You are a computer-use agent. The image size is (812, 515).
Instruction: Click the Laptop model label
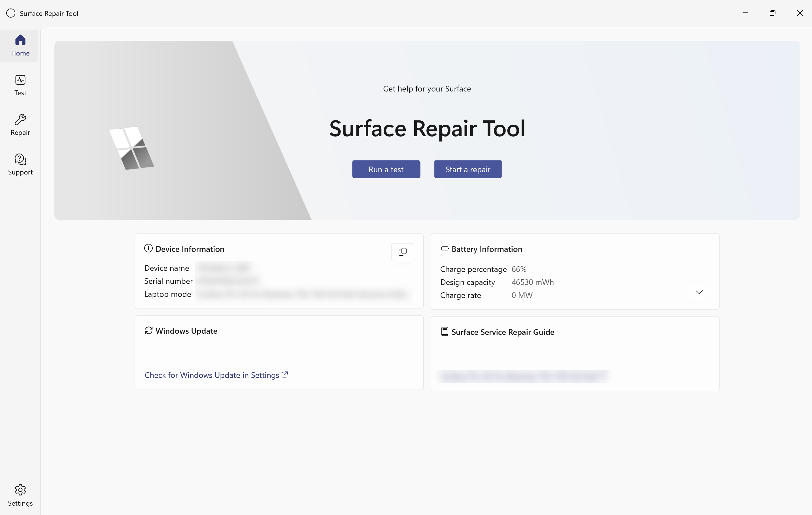[168, 294]
